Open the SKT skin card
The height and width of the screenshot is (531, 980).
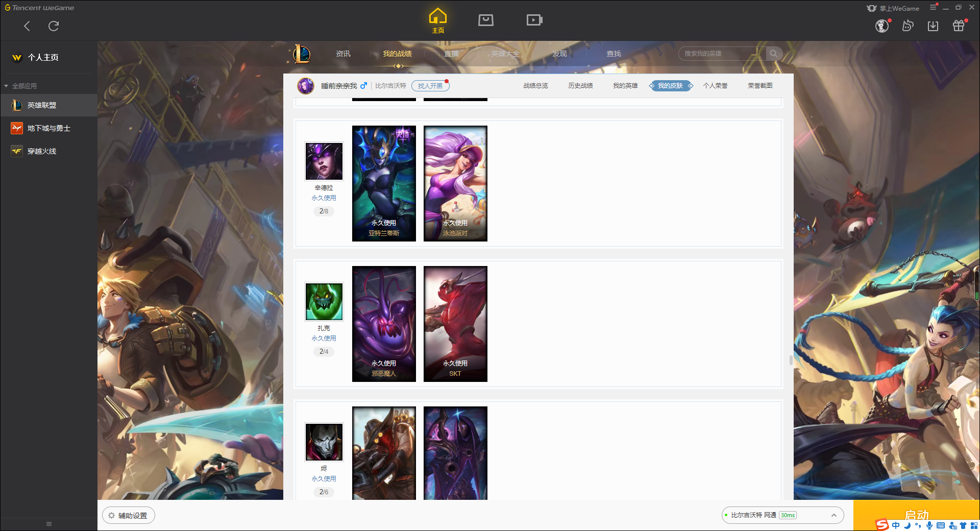[x=455, y=324]
